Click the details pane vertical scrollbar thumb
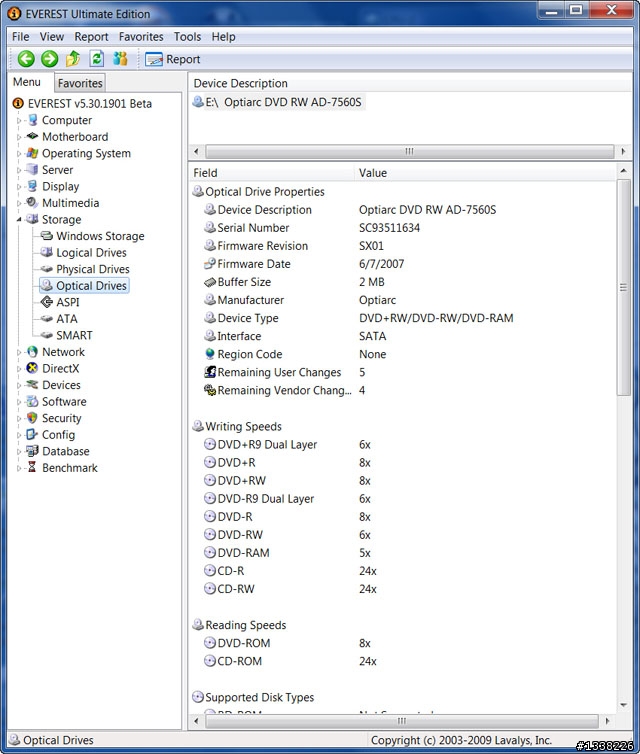Image resolution: width=640 pixels, height=754 pixels. coord(624,288)
